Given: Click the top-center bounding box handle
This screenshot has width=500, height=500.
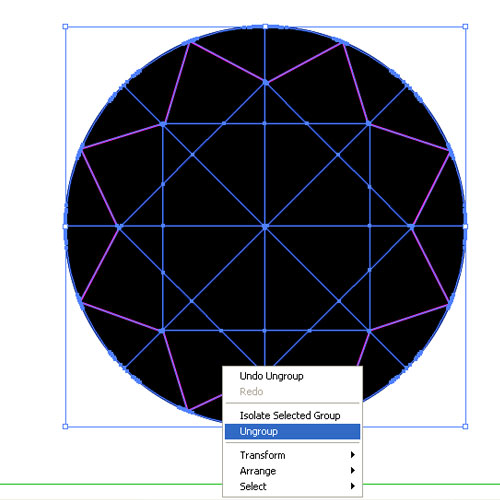Looking at the screenshot, I should tap(265, 27).
